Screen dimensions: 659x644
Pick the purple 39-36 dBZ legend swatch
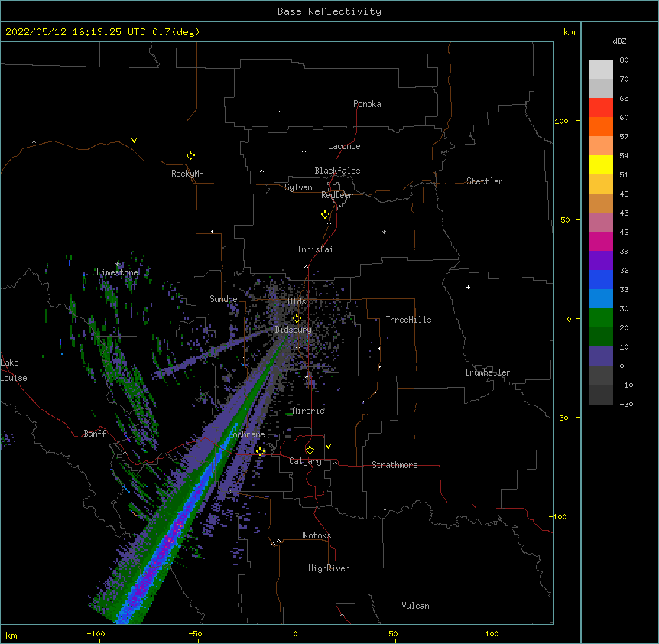[601, 261]
